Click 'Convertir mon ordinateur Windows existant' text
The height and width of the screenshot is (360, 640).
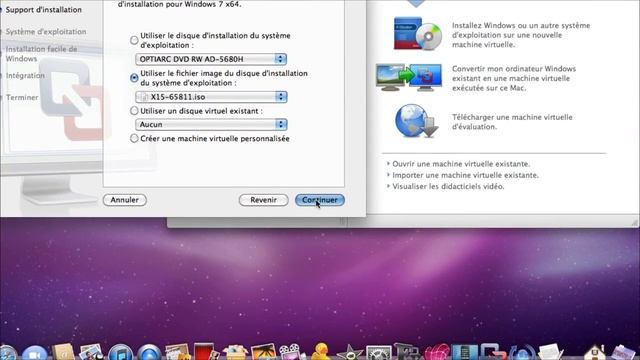coord(514,78)
